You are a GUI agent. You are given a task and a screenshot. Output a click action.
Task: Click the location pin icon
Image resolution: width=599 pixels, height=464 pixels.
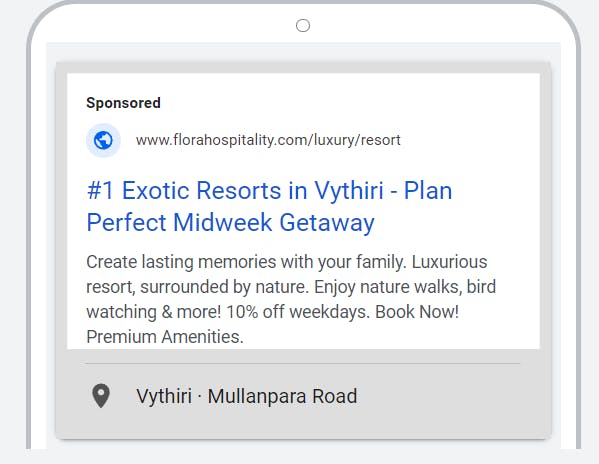(101, 396)
